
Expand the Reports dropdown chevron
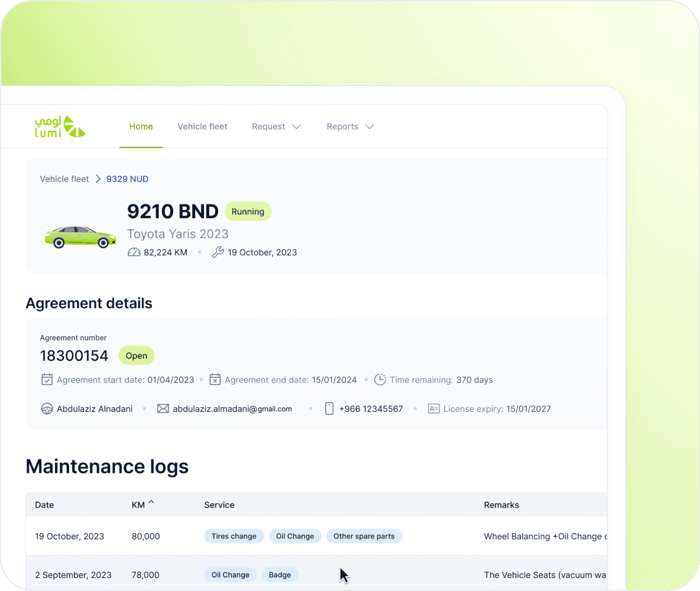click(370, 127)
